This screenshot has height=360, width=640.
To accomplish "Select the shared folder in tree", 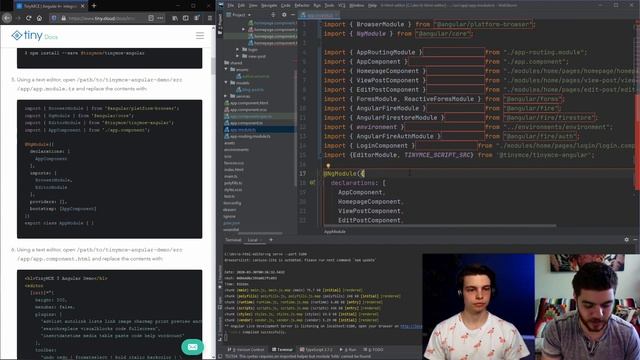I will pos(233,63).
